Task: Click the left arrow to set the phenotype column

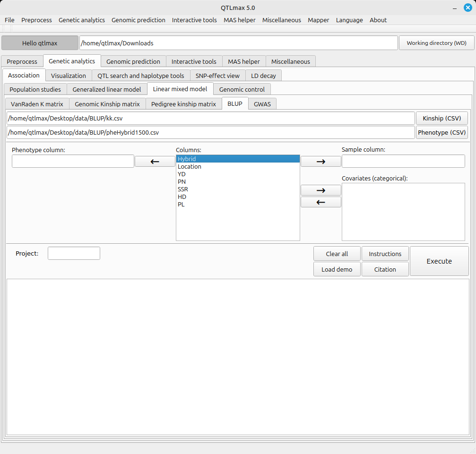Action: click(x=155, y=161)
